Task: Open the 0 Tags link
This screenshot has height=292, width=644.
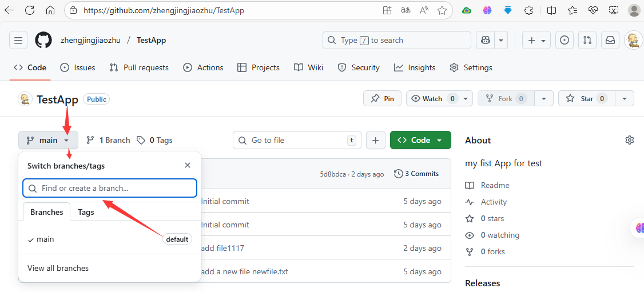Action: [x=155, y=140]
